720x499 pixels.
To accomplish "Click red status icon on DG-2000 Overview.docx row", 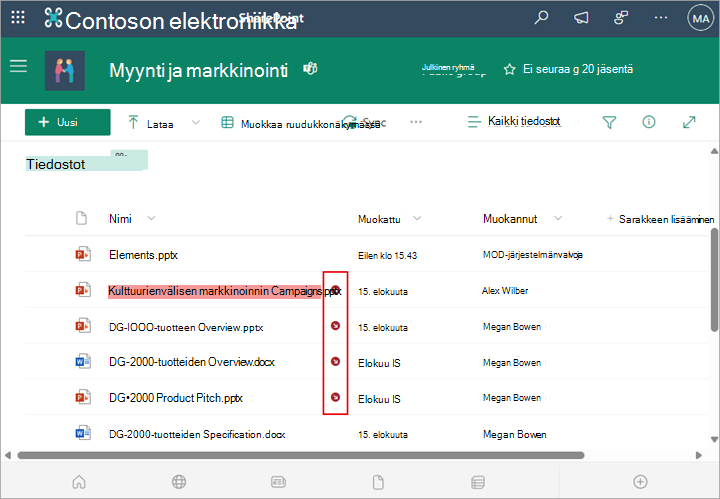I will (335, 361).
